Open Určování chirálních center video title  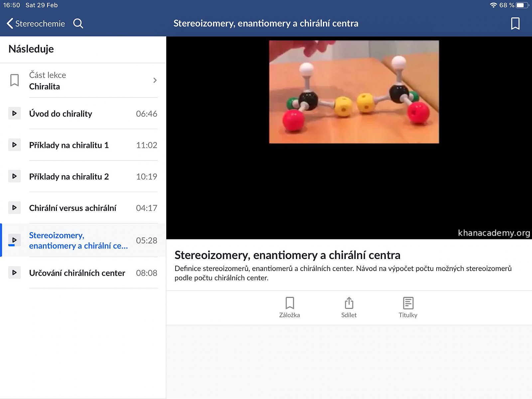pos(77,273)
